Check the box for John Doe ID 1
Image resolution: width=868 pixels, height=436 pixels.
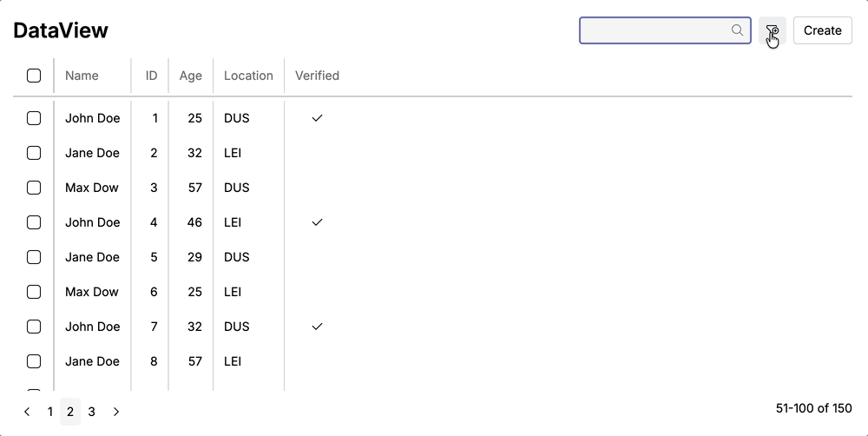click(34, 118)
